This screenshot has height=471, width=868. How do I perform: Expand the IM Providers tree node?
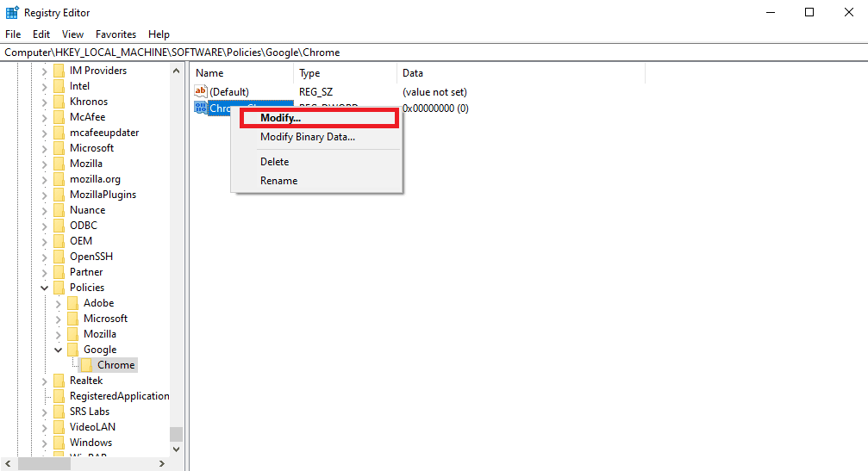(x=44, y=71)
